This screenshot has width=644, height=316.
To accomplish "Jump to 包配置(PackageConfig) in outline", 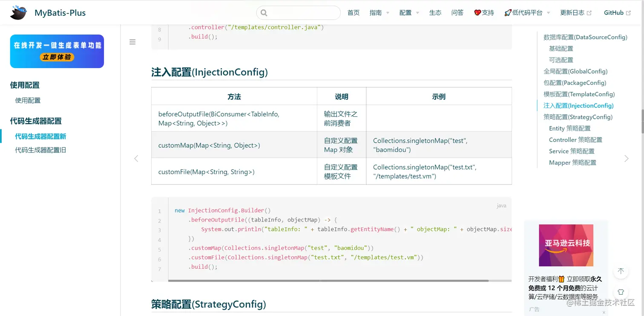I will click(x=575, y=83).
